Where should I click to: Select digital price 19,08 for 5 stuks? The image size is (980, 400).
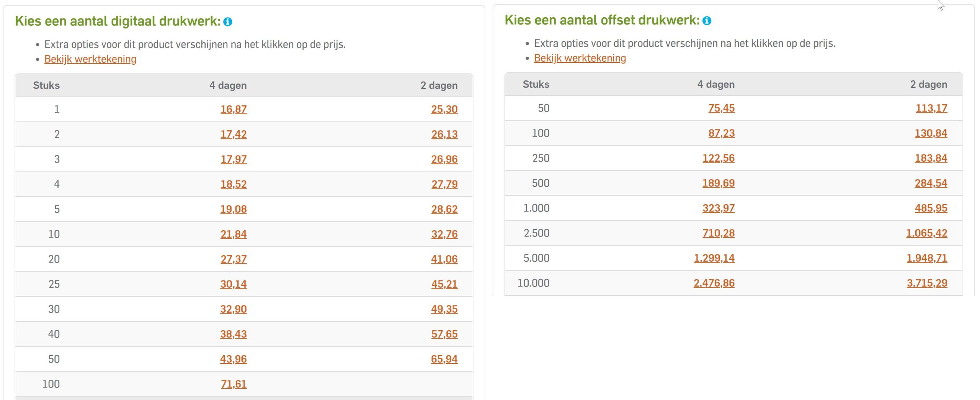(x=234, y=209)
